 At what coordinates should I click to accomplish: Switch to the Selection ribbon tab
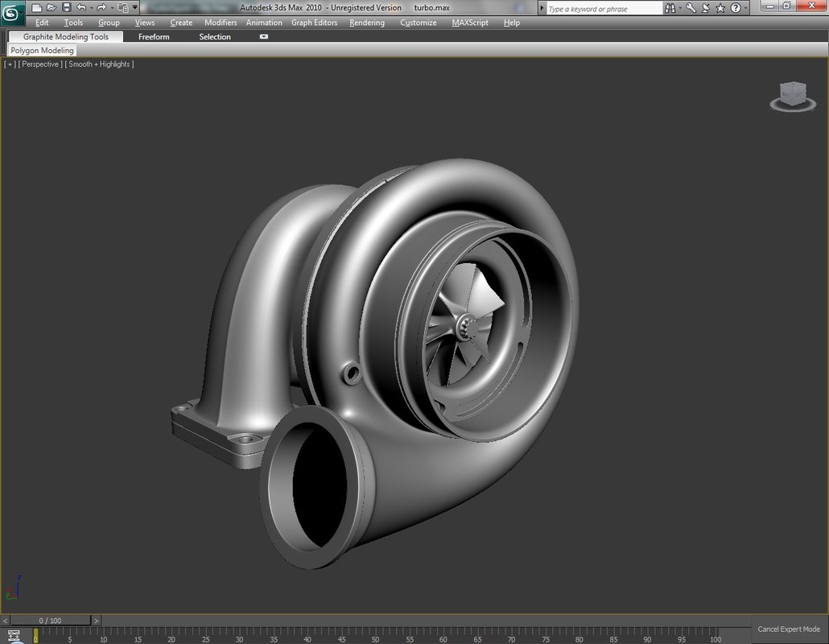(215, 36)
